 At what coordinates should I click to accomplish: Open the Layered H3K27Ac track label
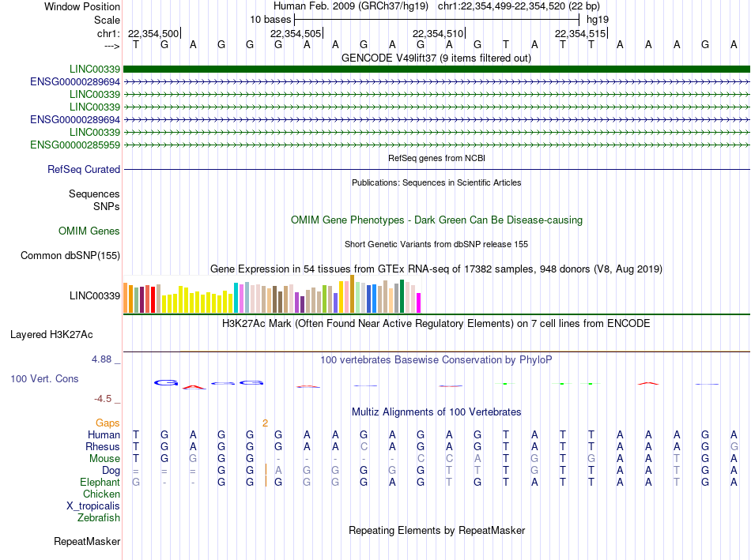pyautogui.click(x=51, y=335)
